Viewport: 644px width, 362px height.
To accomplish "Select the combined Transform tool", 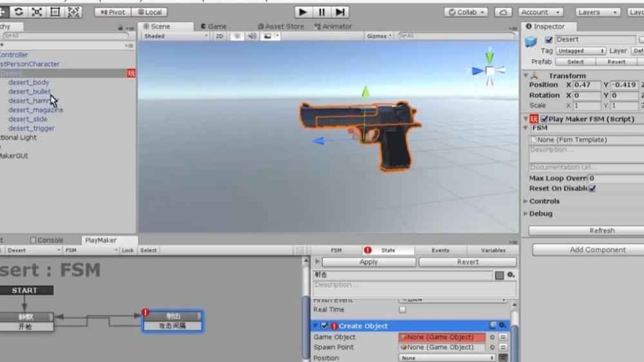I will click(73, 12).
